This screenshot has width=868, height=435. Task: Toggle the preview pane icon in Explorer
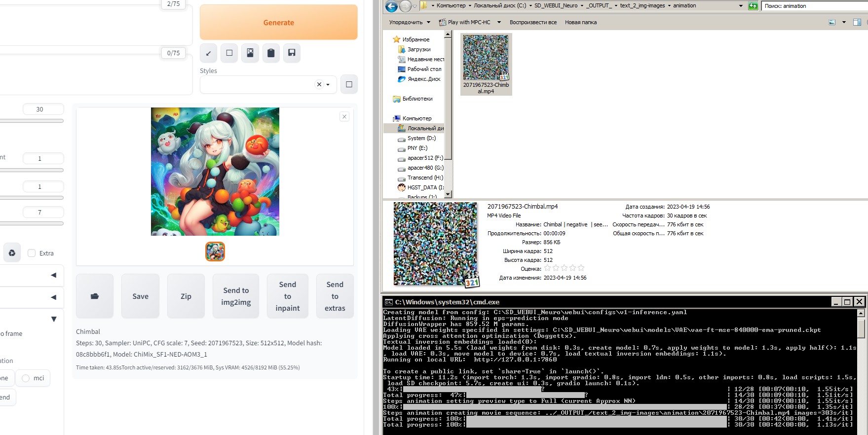point(857,22)
